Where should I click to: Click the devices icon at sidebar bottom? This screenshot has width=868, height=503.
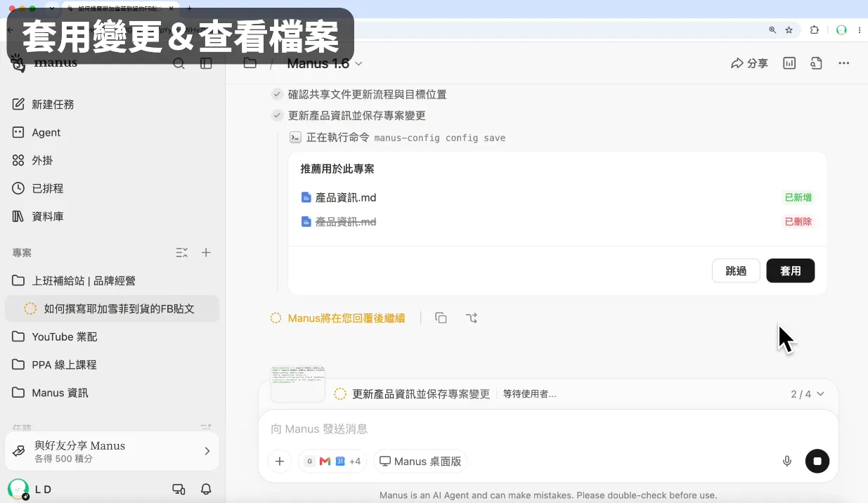179,489
